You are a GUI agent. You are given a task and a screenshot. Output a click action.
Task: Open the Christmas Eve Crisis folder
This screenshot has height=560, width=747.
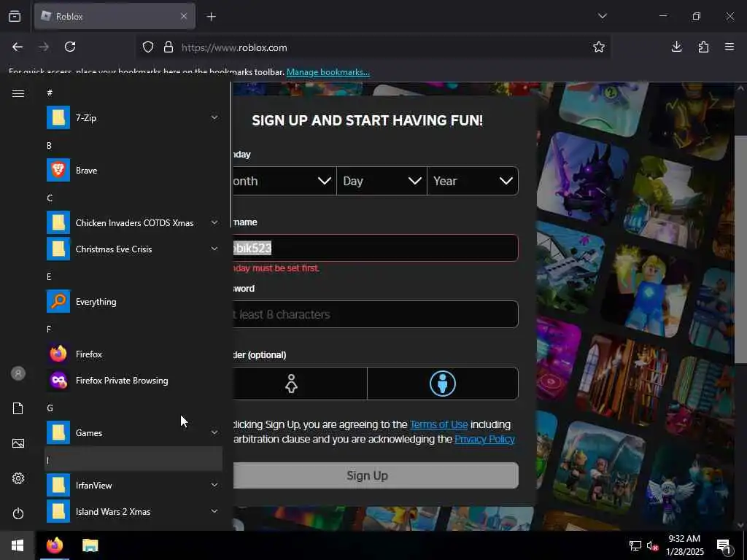133,249
